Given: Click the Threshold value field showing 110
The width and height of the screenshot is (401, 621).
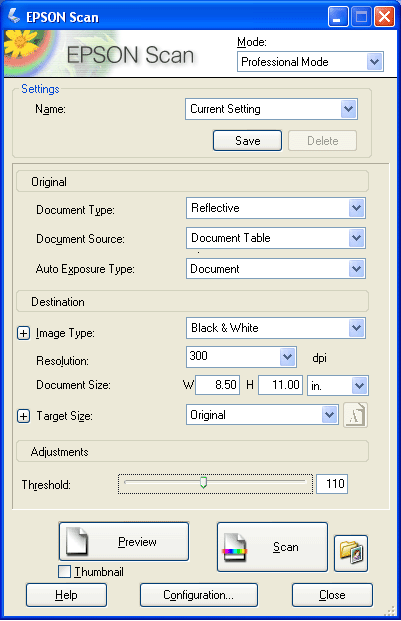Looking at the screenshot, I should 332,484.
